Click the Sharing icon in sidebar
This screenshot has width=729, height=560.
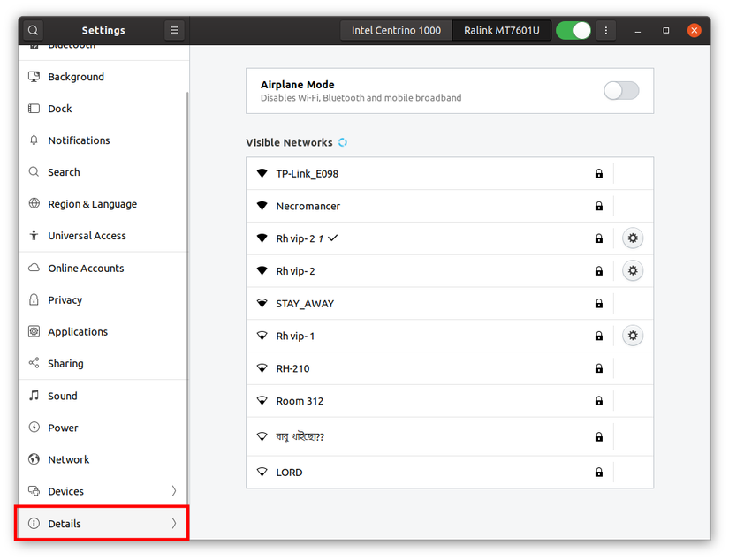click(x=34, y=363)
